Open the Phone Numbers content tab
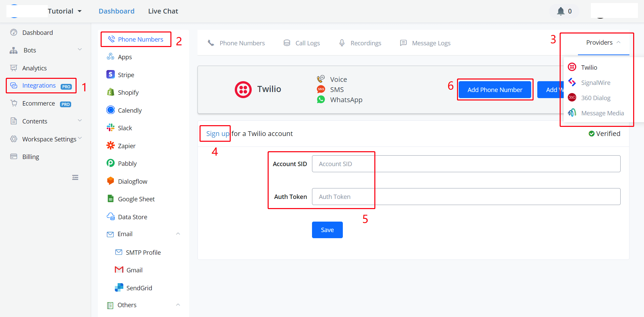Image resolution: width=644 pixels, height=317 pixels. [x=236, y=43]
